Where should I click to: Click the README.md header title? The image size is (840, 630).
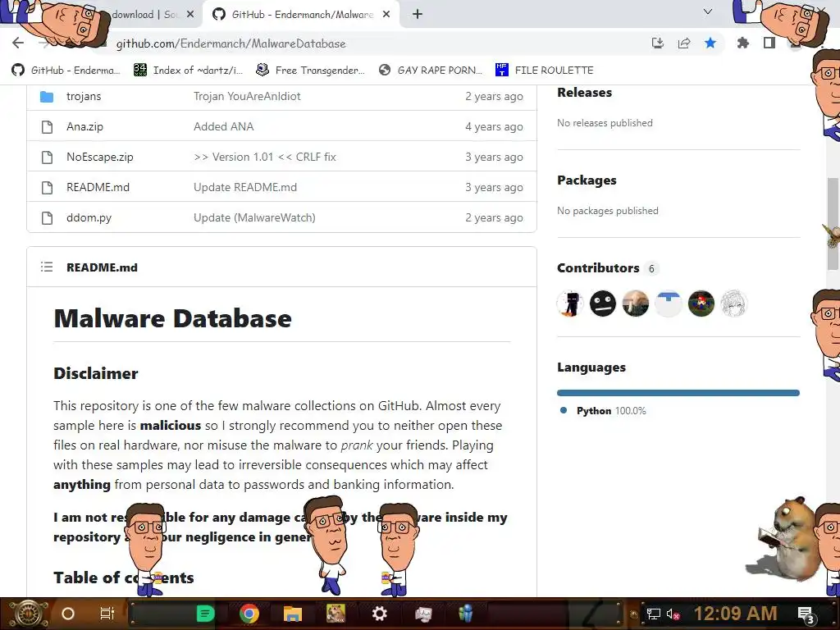click(102, 267)
